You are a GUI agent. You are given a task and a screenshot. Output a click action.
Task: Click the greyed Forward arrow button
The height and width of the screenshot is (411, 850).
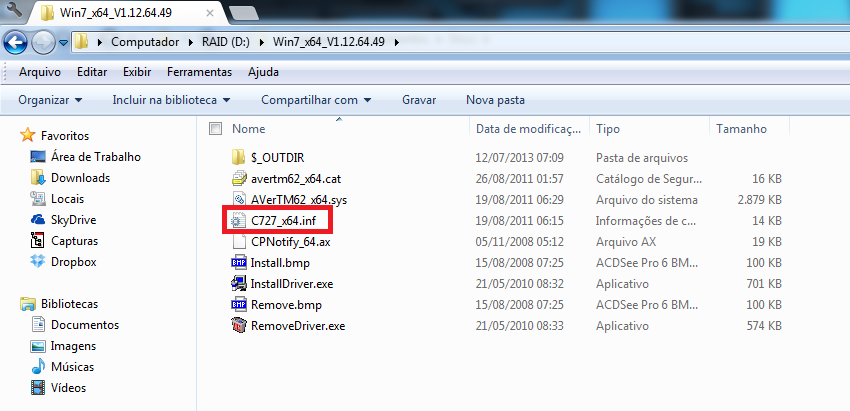point(43,42)
